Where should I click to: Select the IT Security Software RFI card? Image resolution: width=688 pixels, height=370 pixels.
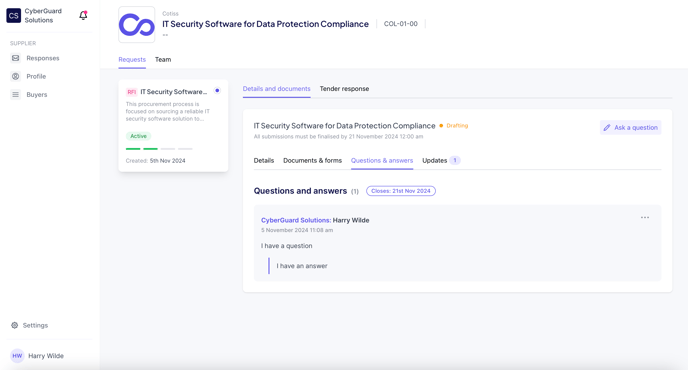point(173,126)
